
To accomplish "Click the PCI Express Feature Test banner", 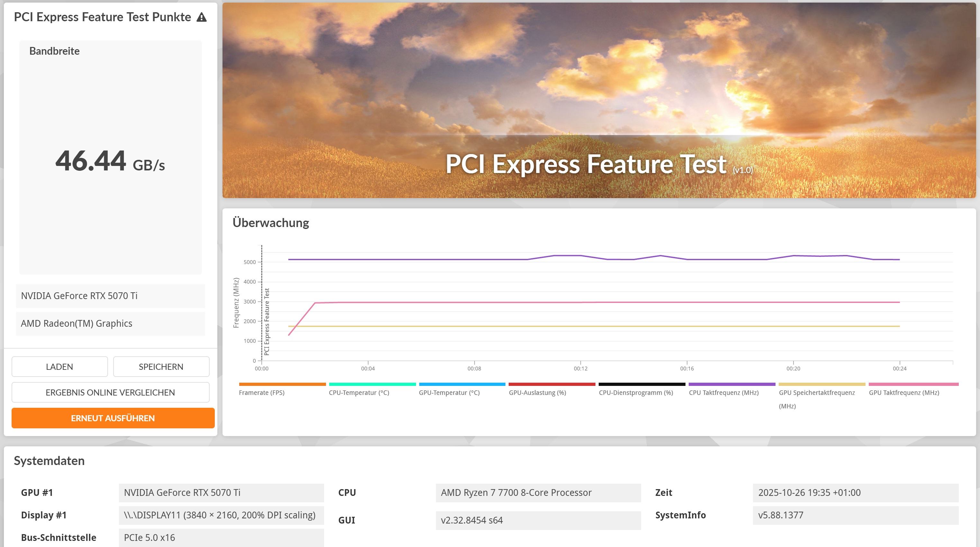I will pos(599,100).
